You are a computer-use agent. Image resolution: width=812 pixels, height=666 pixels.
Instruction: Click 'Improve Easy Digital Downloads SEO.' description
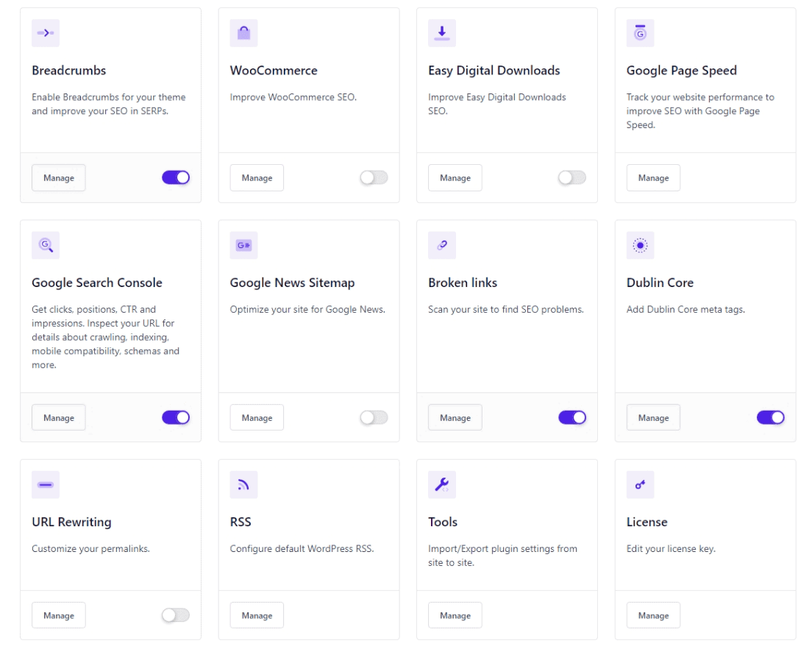(x=497, y=104)
